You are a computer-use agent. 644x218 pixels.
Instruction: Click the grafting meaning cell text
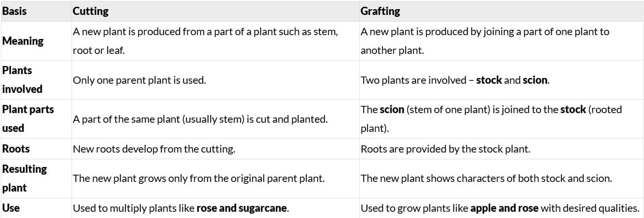[x=485, y=41]
